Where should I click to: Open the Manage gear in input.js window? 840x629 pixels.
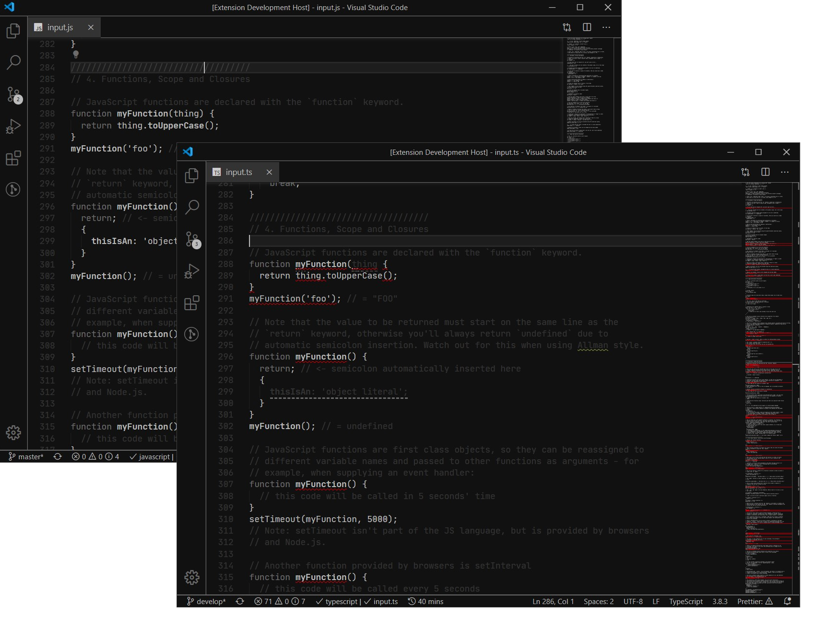[x=13, y=432]
